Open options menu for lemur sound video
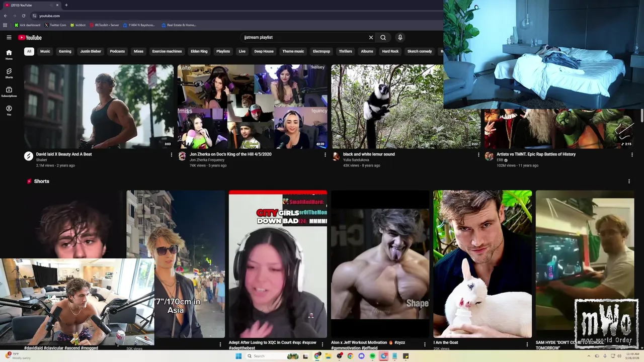 tap(478, 155)
